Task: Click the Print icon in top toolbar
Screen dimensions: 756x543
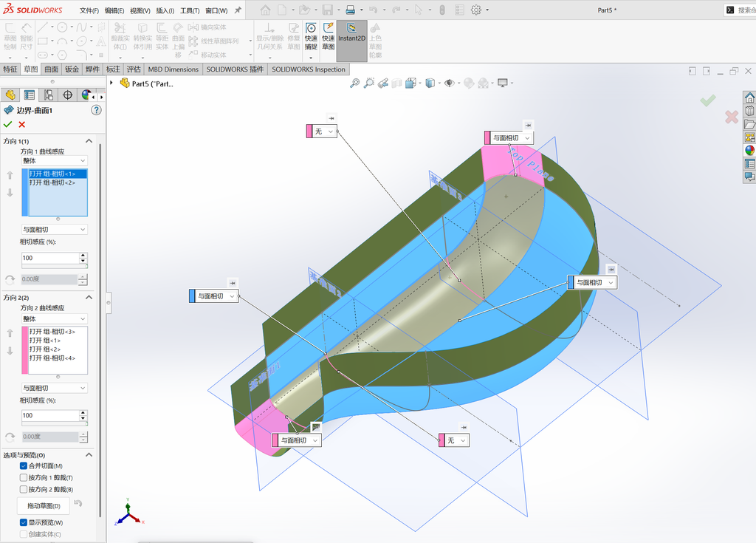Action: [351, 10]
